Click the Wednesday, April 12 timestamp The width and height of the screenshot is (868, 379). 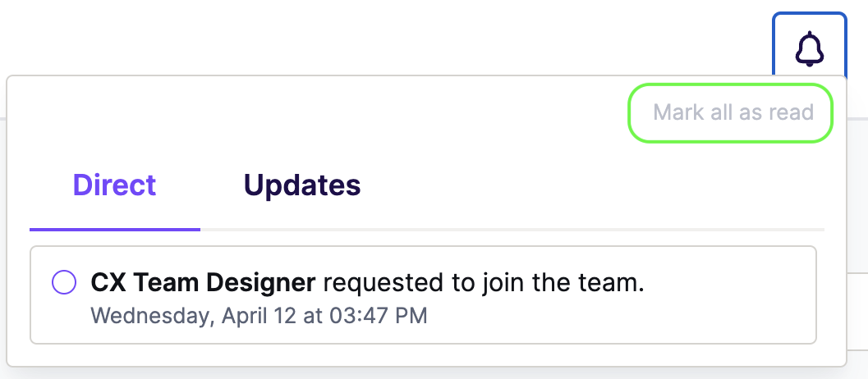tap(259, 316)
